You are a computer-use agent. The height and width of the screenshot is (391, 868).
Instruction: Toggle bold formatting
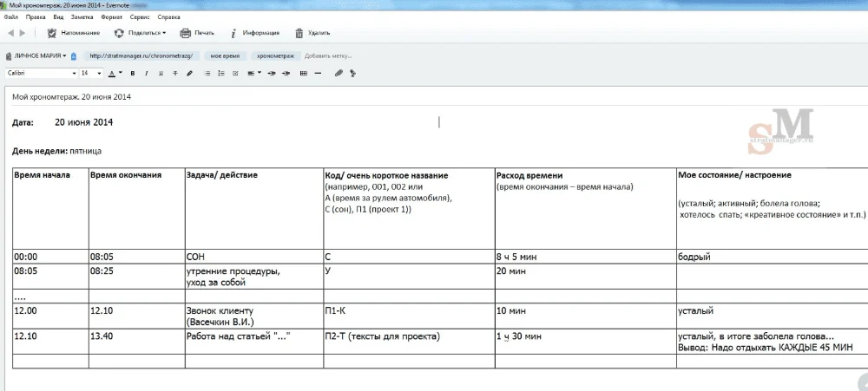[133, 73]
